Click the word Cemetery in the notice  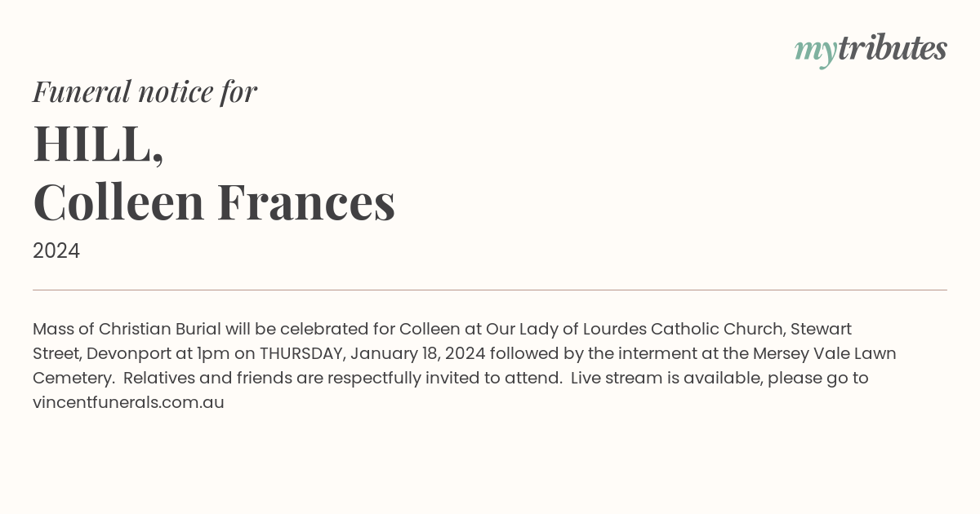[x=72, y=379]
